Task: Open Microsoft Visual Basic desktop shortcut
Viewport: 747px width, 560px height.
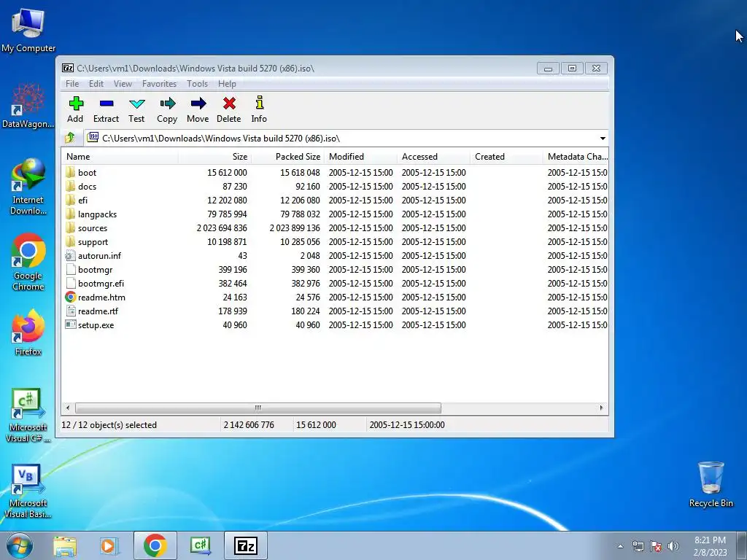Action: pyautogui.click(x=28, y=491)
